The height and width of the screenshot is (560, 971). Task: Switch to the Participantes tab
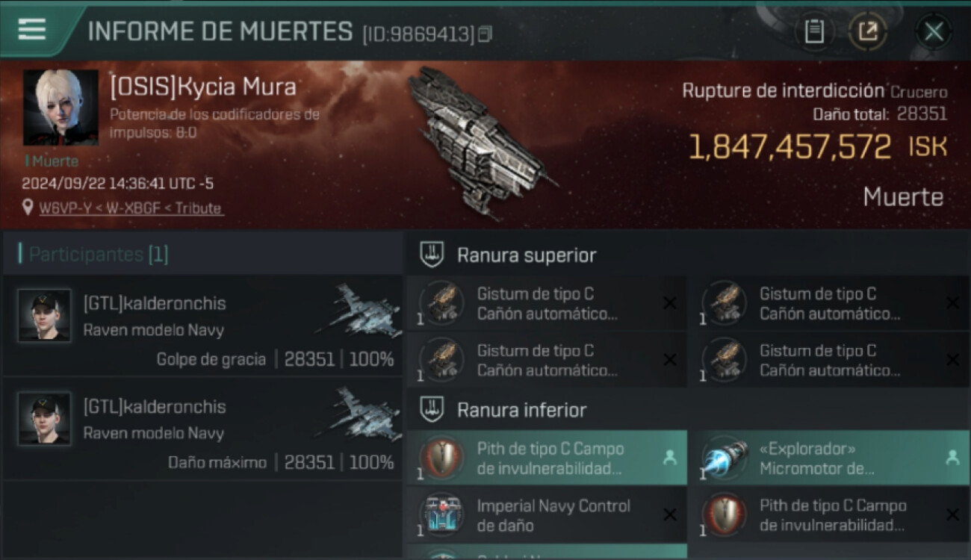click(x=94, y=254)
